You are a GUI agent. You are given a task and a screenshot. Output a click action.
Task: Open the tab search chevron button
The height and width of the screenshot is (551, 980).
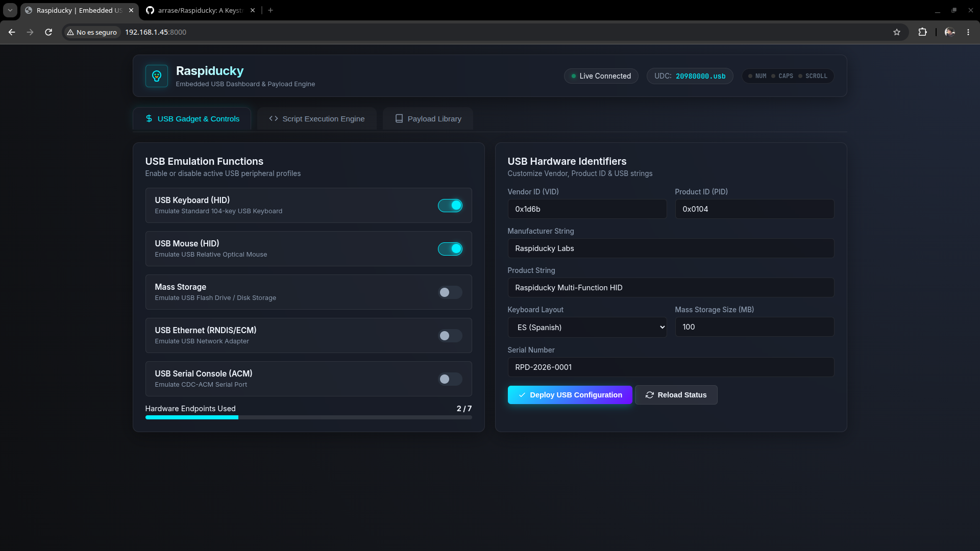click(x=10, y=10)
